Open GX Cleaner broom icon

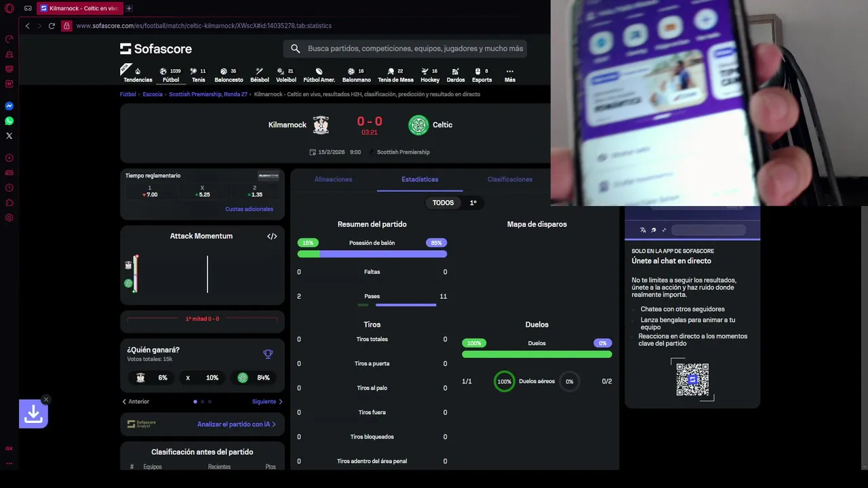pyautogui.click(x=9, y=54)
